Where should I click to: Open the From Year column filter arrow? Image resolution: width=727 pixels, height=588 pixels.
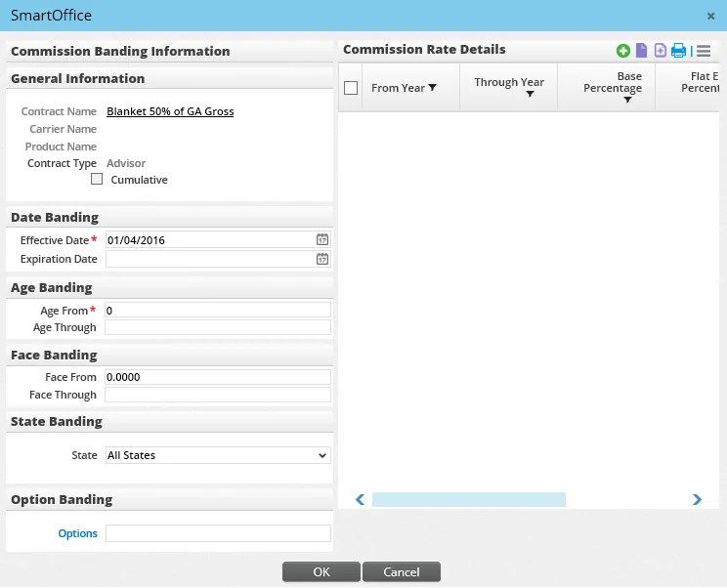coord(432,88)
